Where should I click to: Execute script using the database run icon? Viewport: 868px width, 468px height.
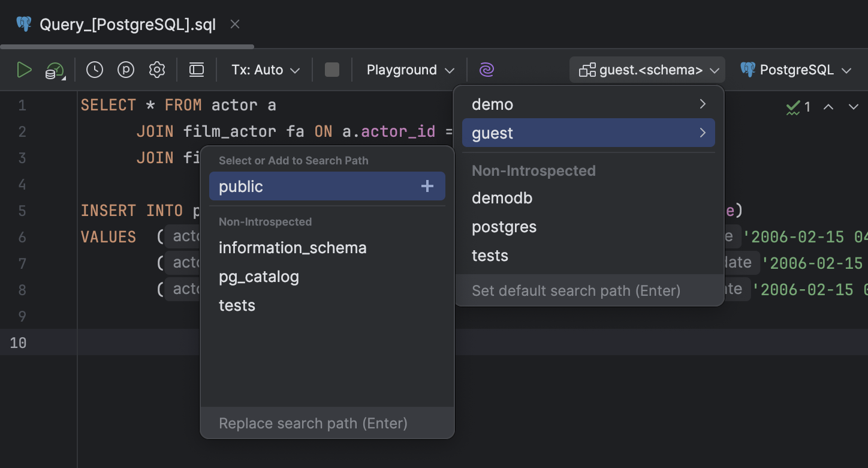tap(54, 70)
